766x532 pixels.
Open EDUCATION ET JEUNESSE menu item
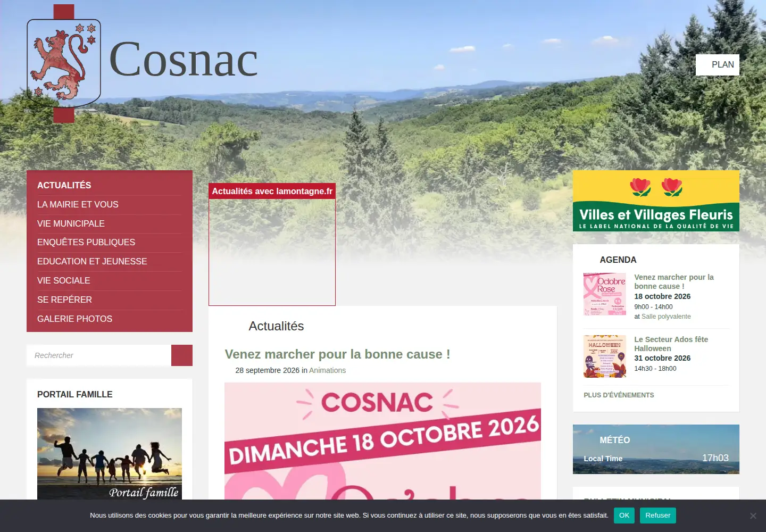92,261
